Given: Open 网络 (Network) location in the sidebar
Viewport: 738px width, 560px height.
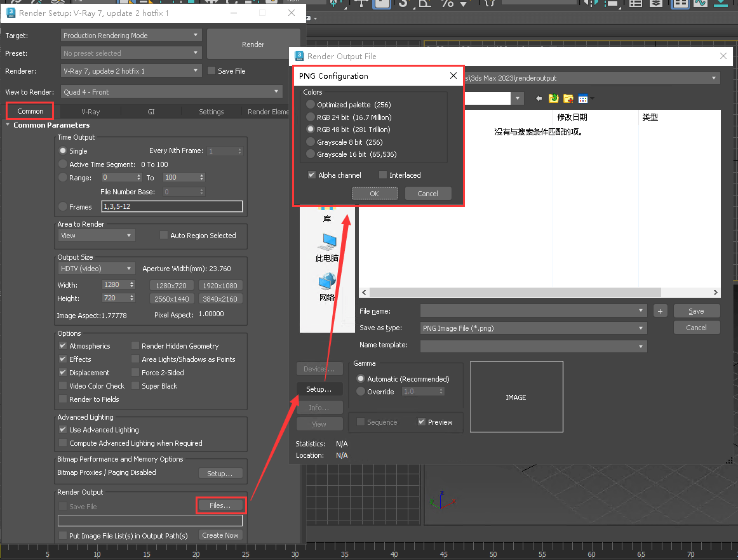Looking at the screenshot, I should coord(327,286).
